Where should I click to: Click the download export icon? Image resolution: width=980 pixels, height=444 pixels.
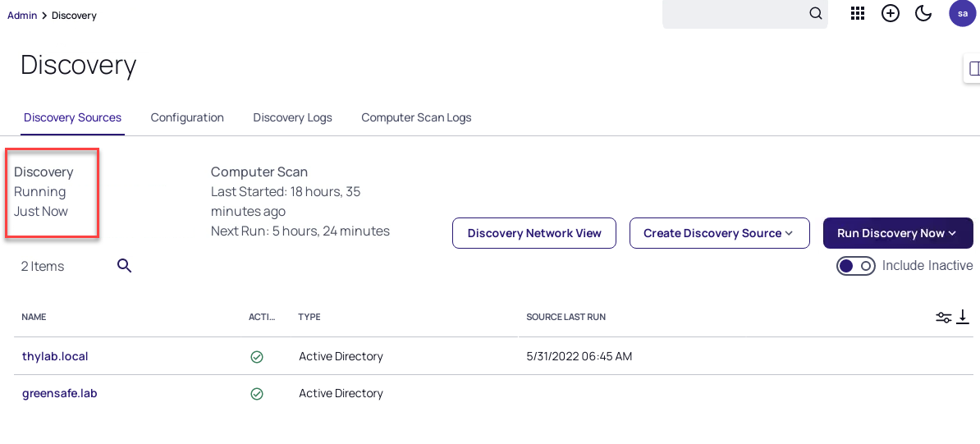click(963, 317)
